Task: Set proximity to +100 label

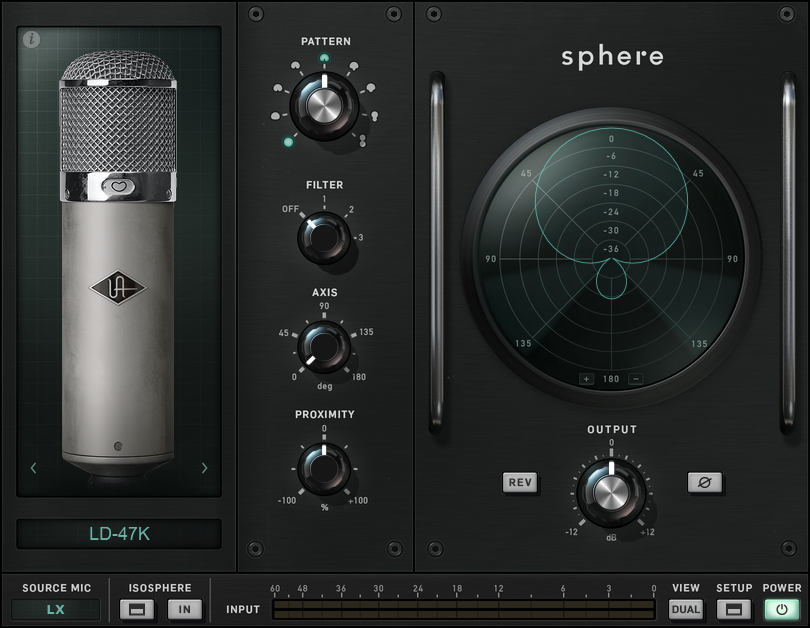Action: pos(358,500)
